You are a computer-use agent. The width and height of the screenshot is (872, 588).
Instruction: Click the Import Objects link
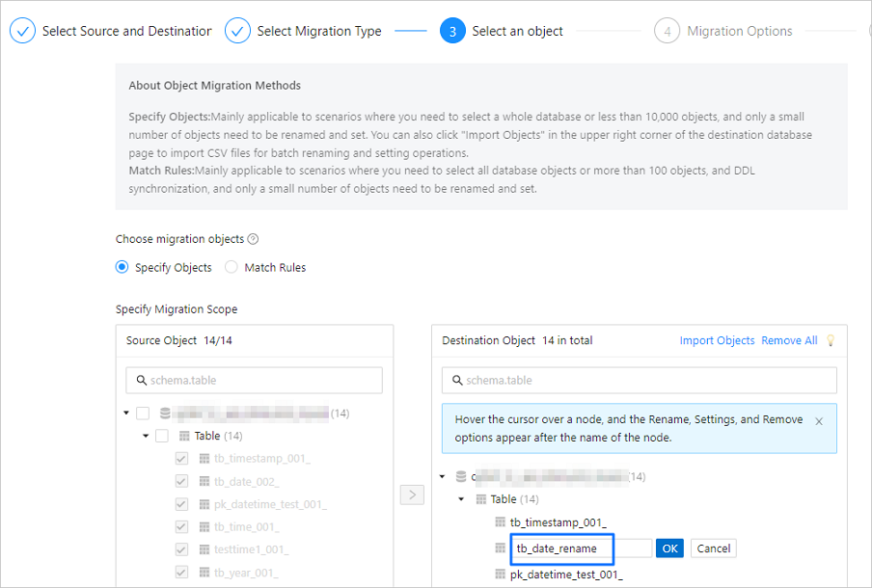point(717,340)
